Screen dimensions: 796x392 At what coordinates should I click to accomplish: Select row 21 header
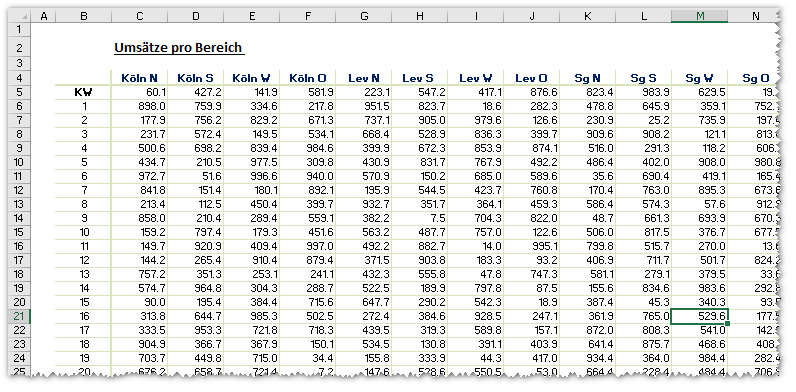click(x=19, y=316)
